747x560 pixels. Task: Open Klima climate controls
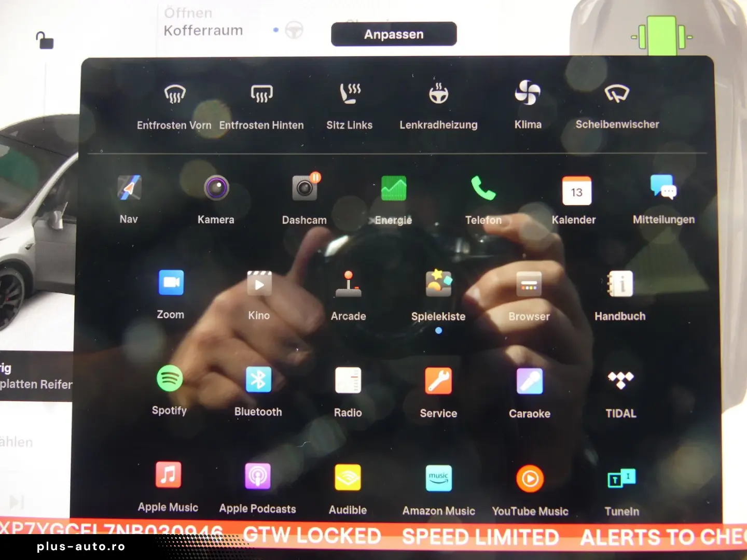(528, 93)
